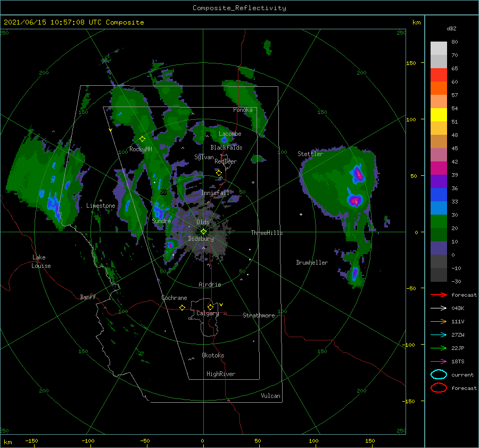Click the red forecast arrow in legend

pyautogui.click(x=439, y=295)
